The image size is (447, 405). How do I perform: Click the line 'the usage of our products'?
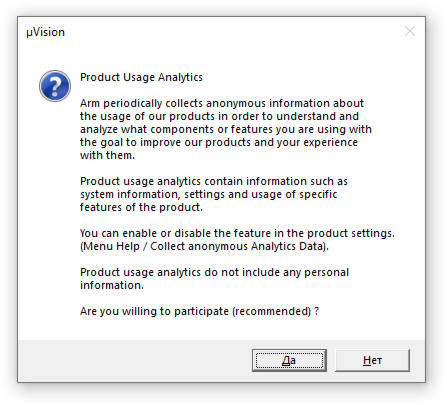(x=219, y=116)
